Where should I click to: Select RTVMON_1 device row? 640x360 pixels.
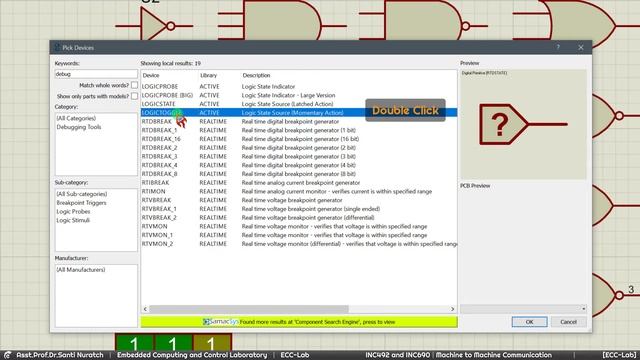299,235
